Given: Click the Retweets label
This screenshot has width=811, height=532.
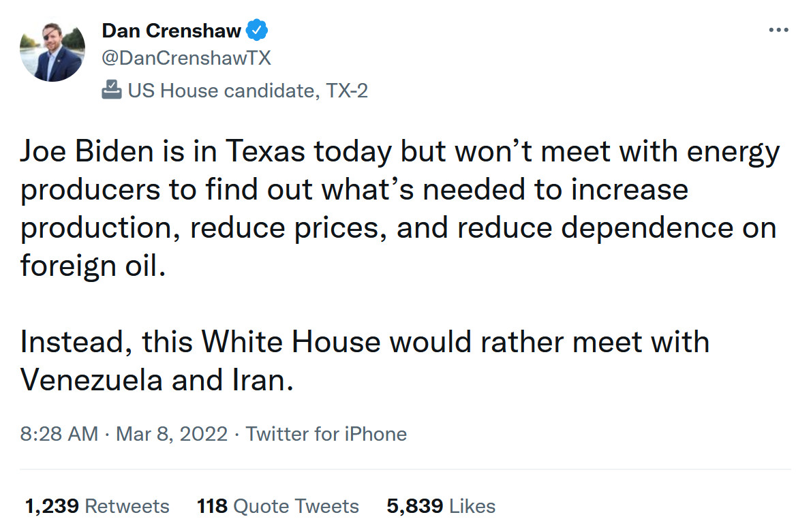Looking at the screenshot, I should [x=127, y=506].
